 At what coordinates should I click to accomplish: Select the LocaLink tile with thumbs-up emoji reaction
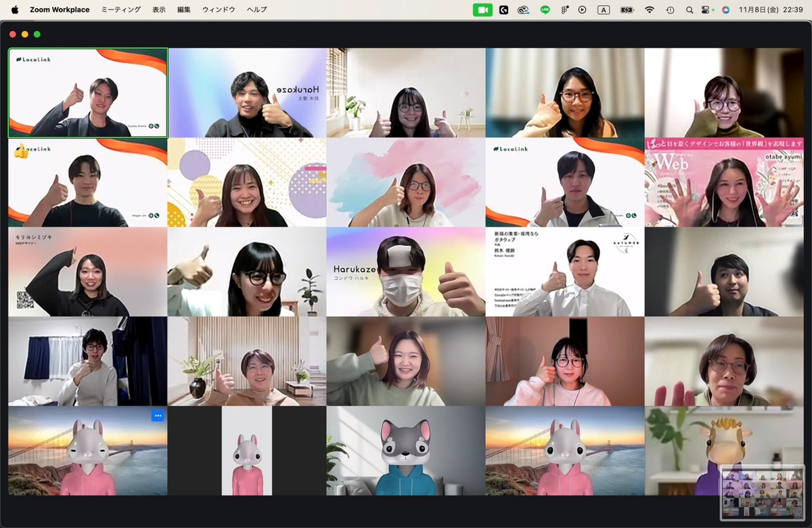[88, 182]
